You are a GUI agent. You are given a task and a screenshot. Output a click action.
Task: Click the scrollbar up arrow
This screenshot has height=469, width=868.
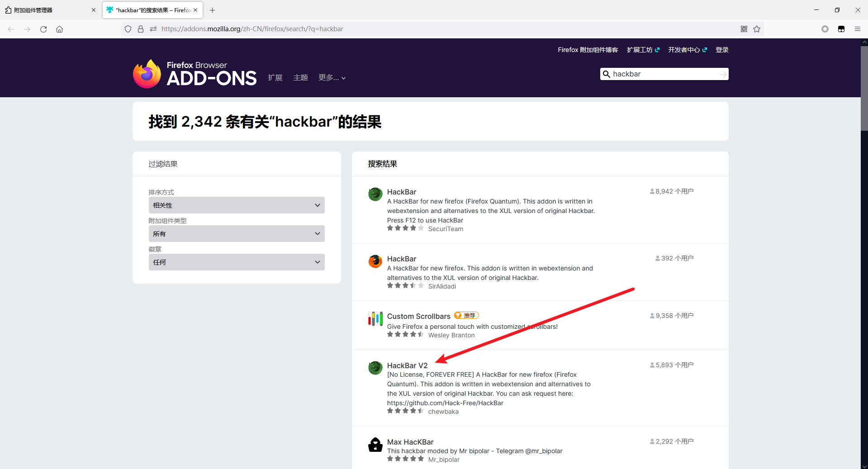click(864, 42)
